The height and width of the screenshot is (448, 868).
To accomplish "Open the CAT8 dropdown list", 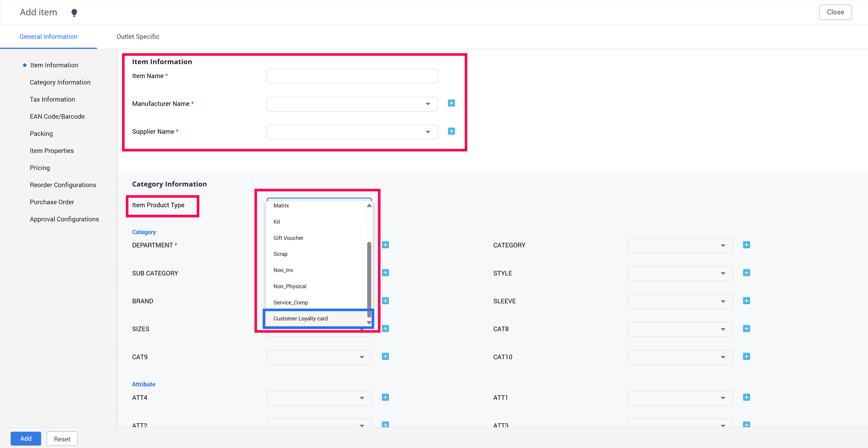I will (680, 329).
